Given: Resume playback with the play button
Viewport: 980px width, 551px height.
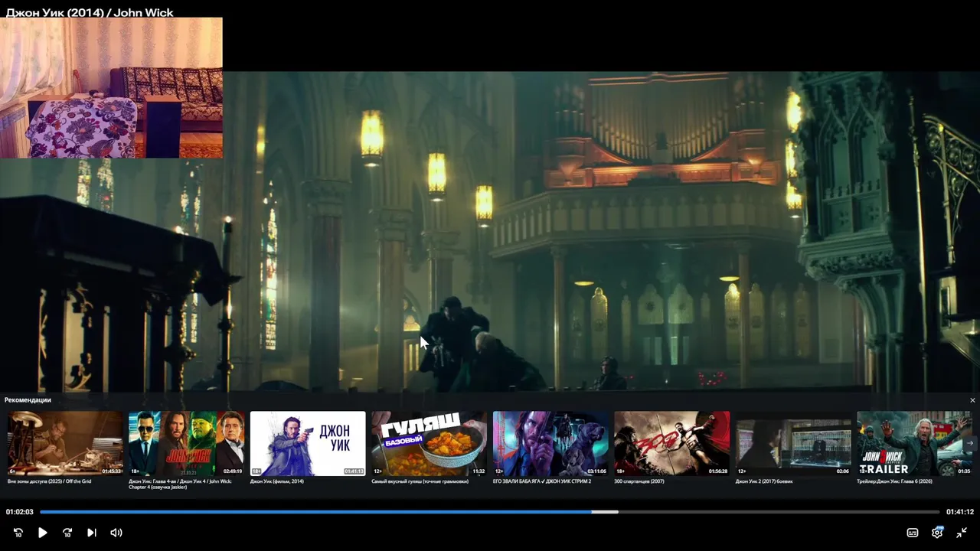Looking at the screenshot, I should pos(43,533).
